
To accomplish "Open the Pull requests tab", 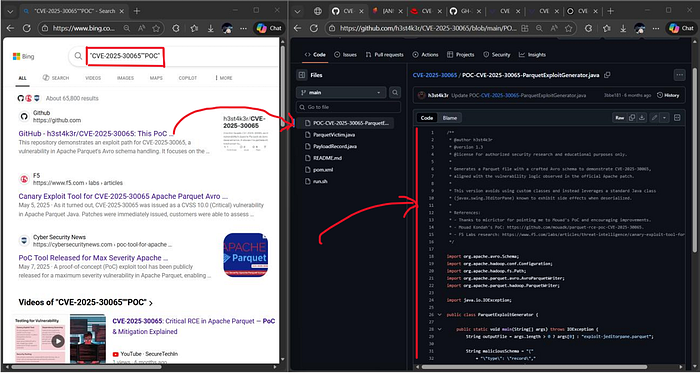I will (384, 54).
